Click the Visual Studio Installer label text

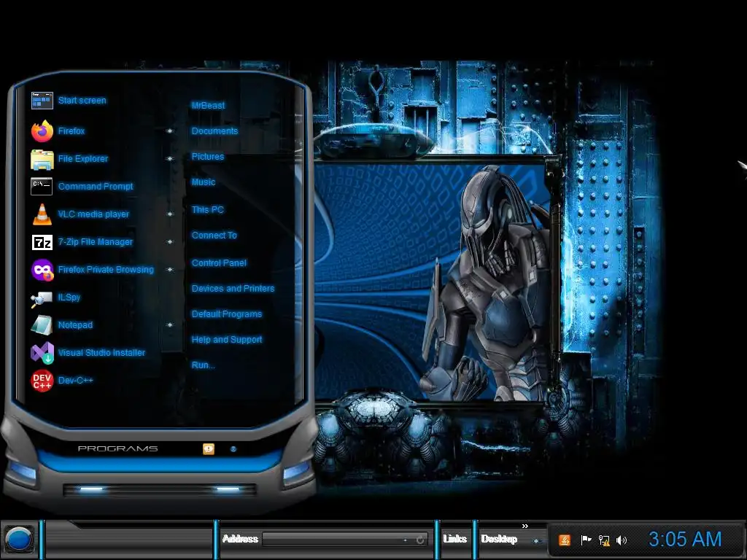pos(101,353)
